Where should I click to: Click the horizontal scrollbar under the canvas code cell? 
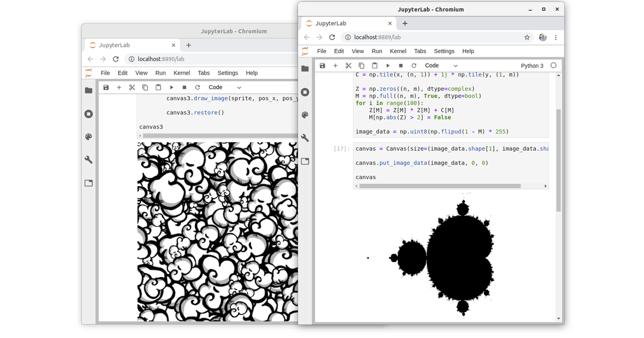point(440,186)
